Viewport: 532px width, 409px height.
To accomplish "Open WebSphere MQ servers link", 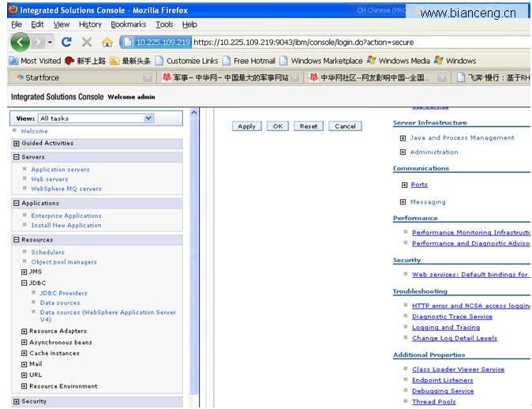I will coord(66,189).
